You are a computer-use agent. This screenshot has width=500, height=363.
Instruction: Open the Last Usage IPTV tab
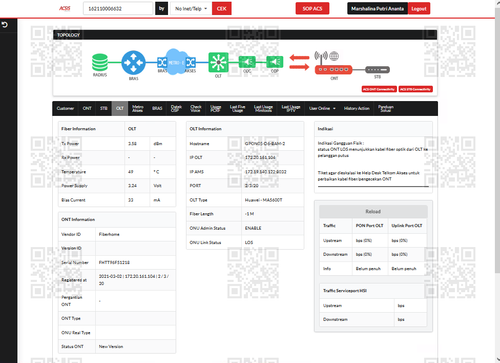pos(291,108)
